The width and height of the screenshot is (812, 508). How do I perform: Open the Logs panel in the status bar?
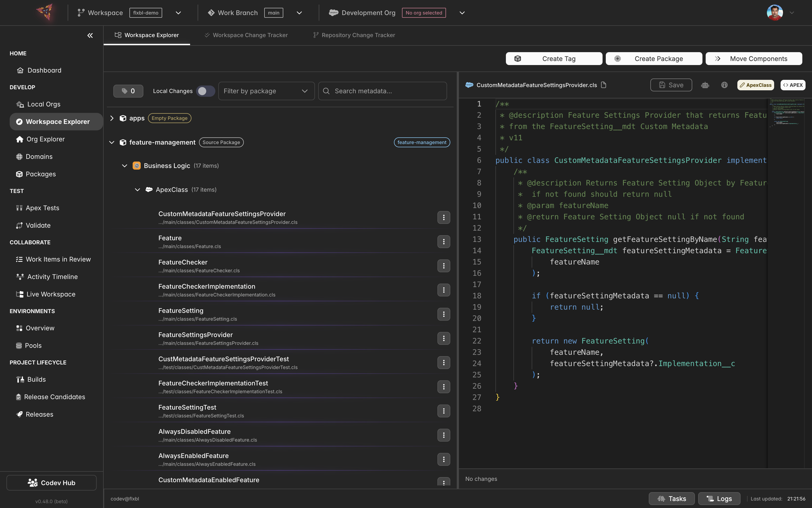point(719,499)
